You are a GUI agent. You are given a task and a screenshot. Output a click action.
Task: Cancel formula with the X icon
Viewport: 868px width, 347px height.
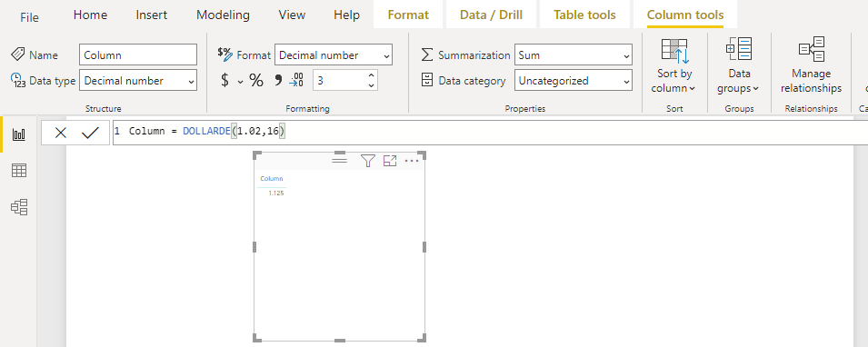coord(60,133)
